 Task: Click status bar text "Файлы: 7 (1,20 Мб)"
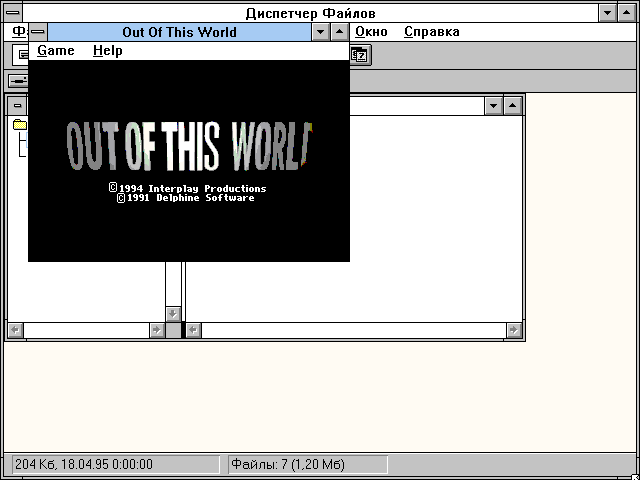point(288,464)
